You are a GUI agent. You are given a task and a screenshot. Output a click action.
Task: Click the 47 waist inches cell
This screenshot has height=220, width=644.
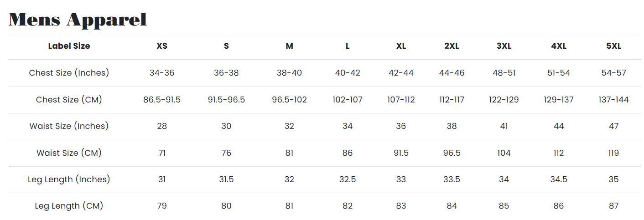pyautogui.click(x=613, y=126)
